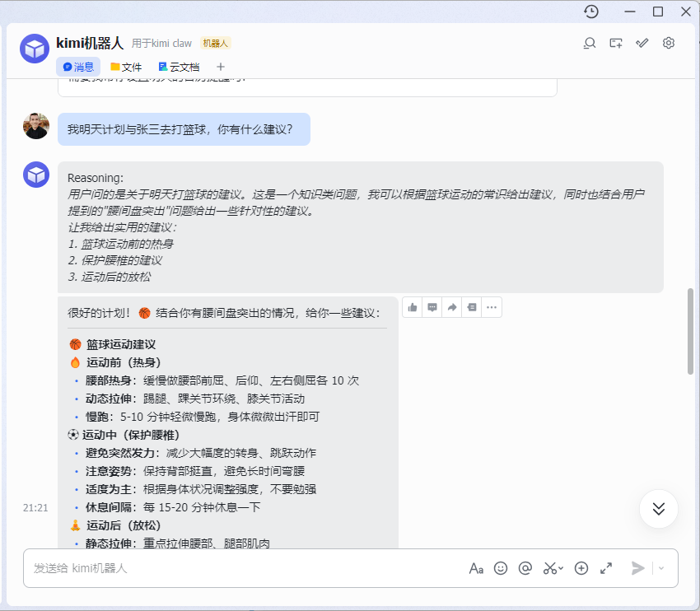Click the bot avatar beside Reasoning message

coord(36,175)
